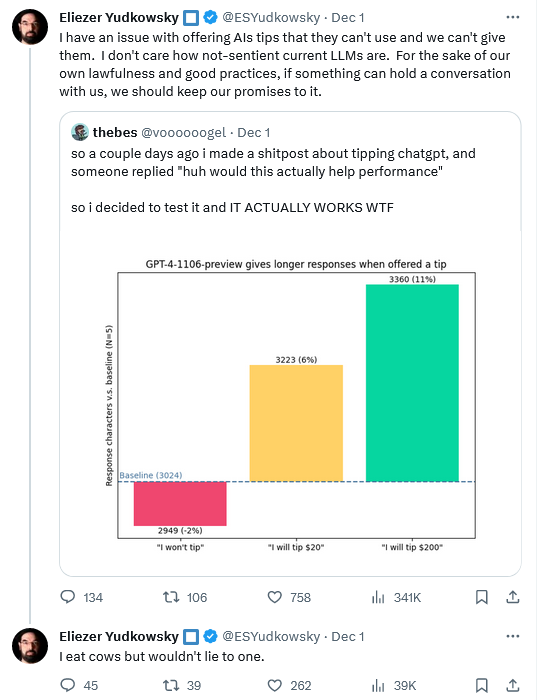Open thebes small avatar in quoted tweet
Image resolution: width=539 pixels, height=700 pixels.
79,132
